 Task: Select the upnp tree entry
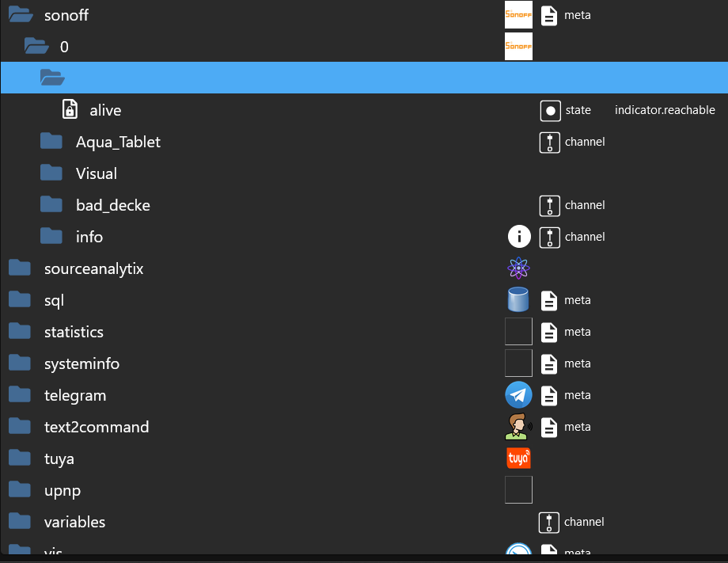pyautogui.click(x=63, y=490)
